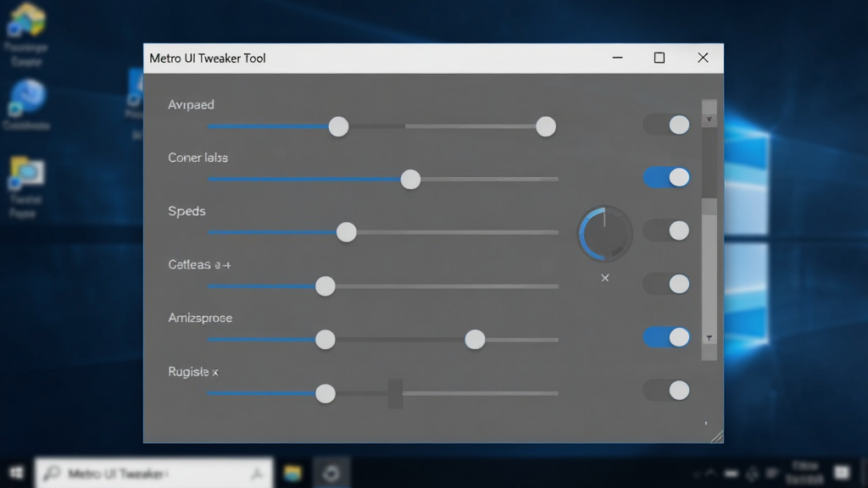Image resolution: width=868 pixels, height=488 pixels.
Task: Disable the Coner lalss toggle switch
Action: 666,178
